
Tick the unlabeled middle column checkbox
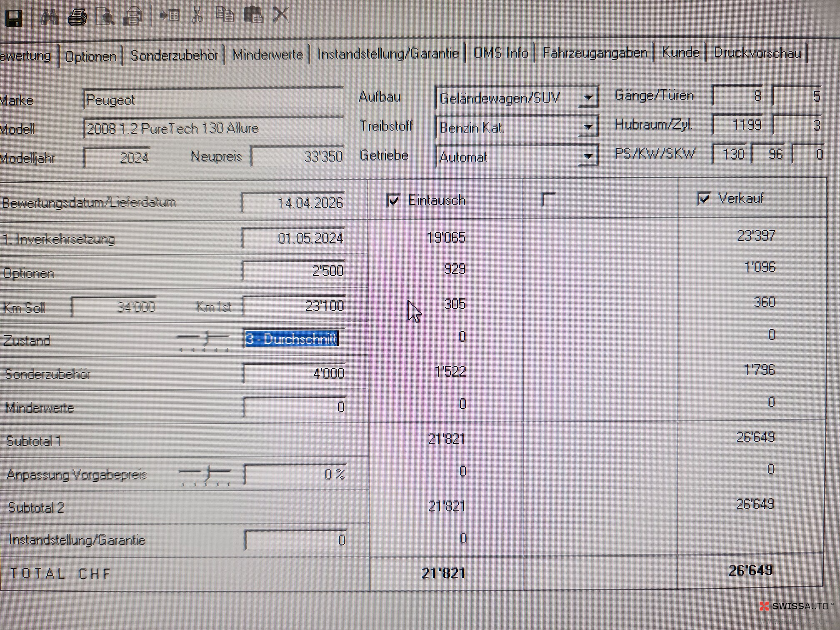pyautogui.click(x=548, y=199)
